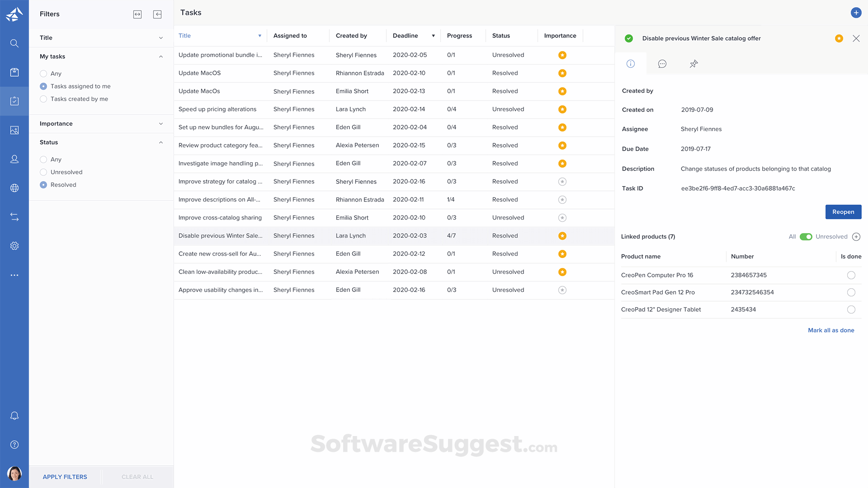Click the Reopen button
Screen dimensions: 868x488
(x=843, y=212)
